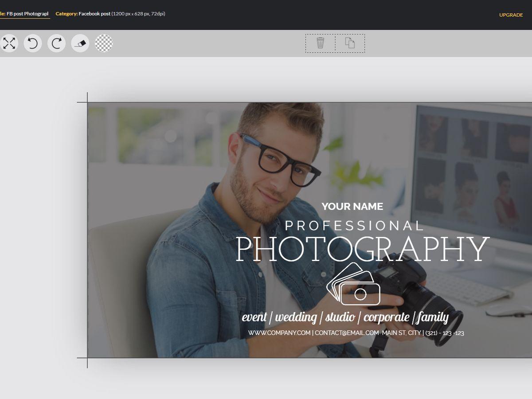Click the fit-to-screen expand arrows icon

point(9,43)
